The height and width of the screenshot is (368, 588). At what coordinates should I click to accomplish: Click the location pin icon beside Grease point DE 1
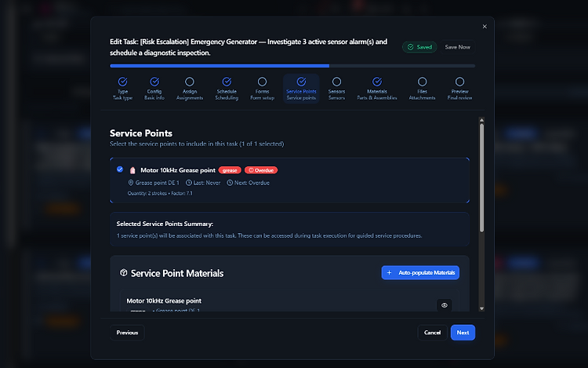coord(131,183)
